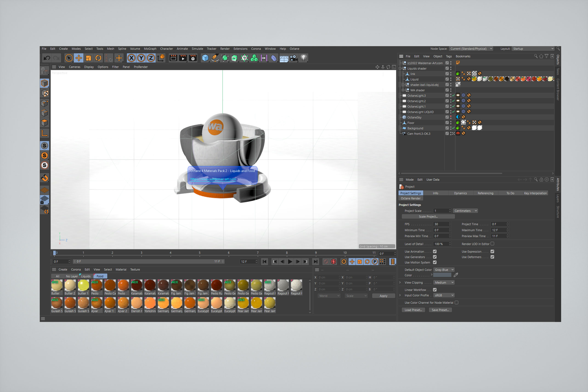The width and height of the screenshot is (588, 392).
Task: Toggle Linear Workflow checkbox
Action: (435, 290)
